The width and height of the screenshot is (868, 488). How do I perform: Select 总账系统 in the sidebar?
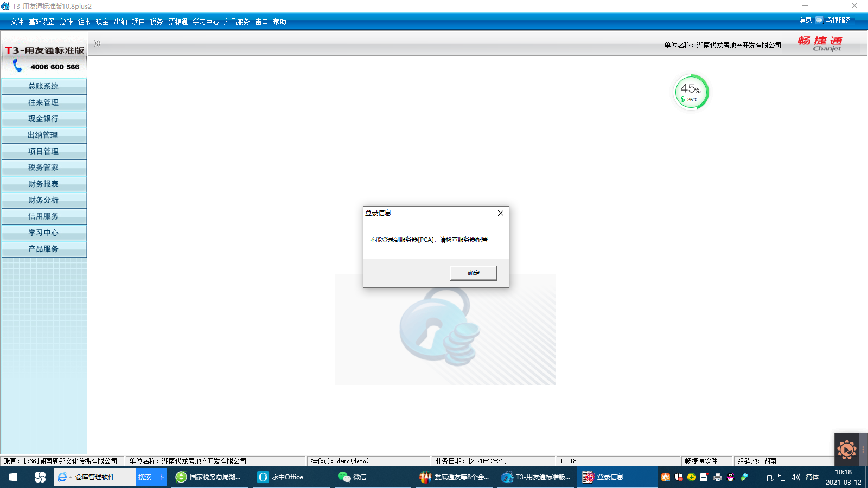[x=44, y=86]
